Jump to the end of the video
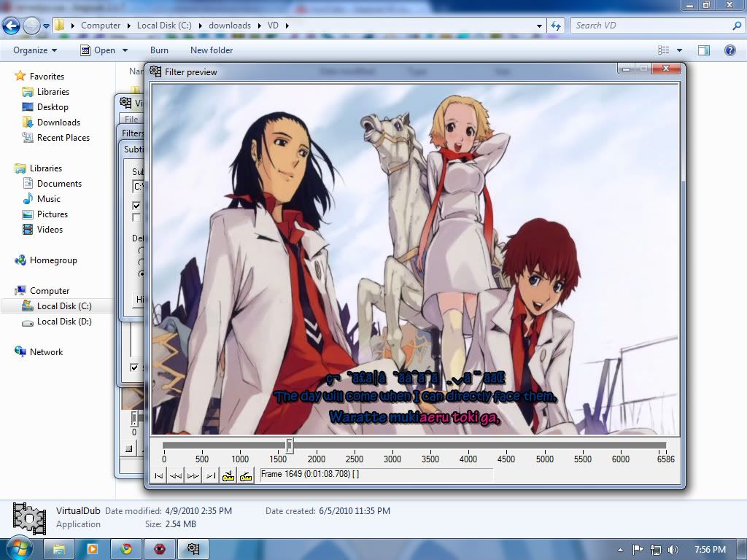This screenshot has width=747, height=560. 210,475
